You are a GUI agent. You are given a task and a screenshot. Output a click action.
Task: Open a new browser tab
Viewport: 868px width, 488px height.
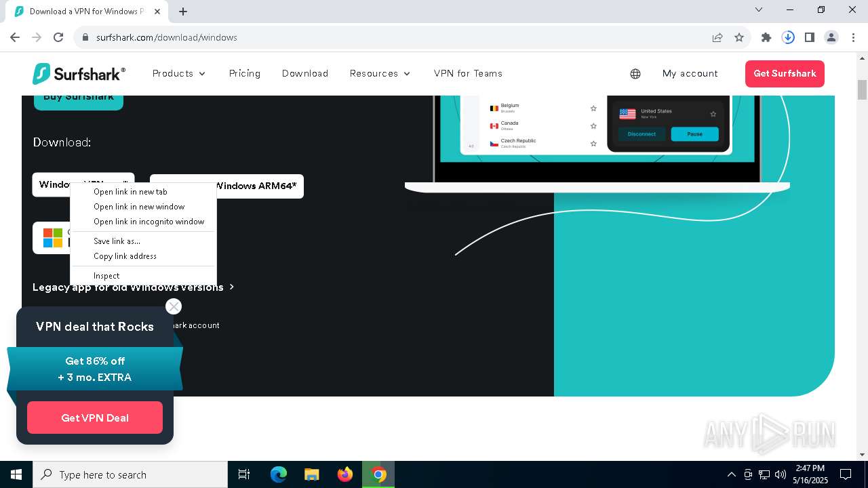(x=183, y=11)
